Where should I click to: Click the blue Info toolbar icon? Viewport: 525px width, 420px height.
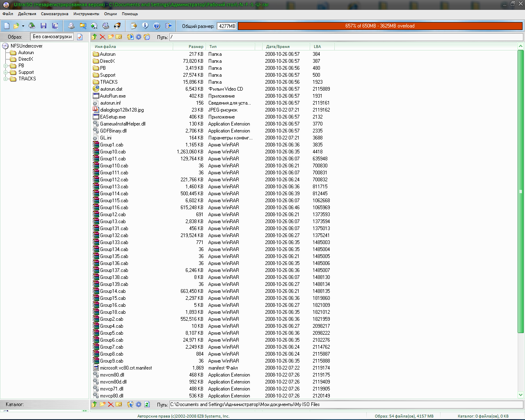click(145, 26)
